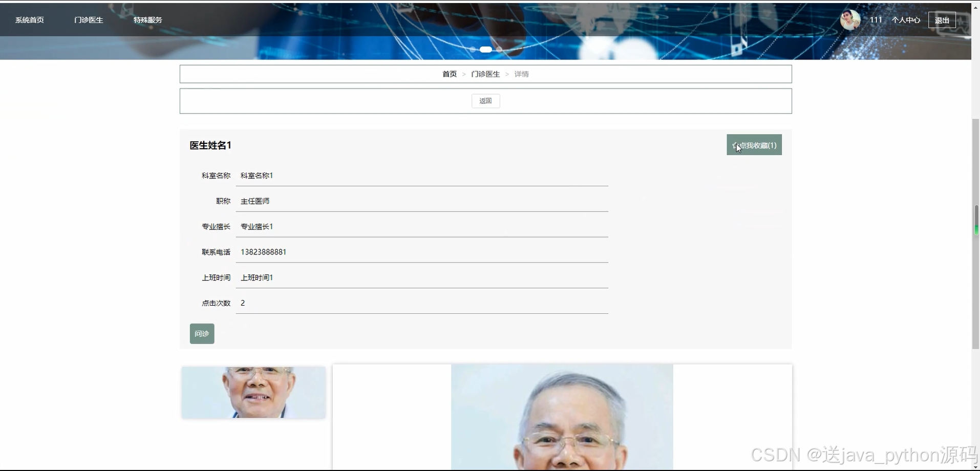Click the 科室名称1 value
Screen dimensions: 980x471
pos(257,176)
